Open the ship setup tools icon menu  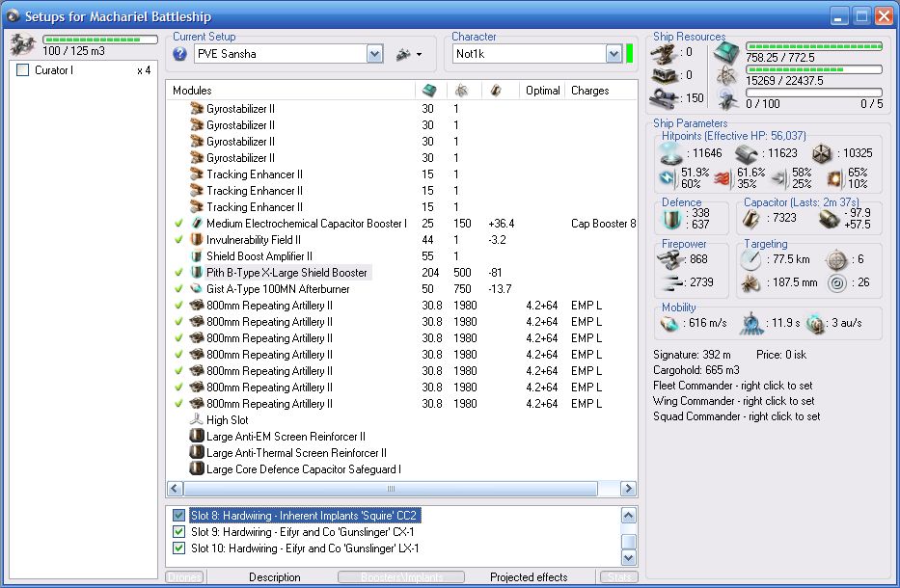[x=409, y=55]
